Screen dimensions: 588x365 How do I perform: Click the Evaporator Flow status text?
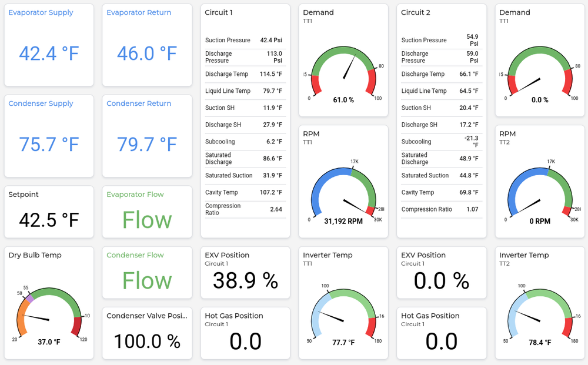click(147, 220)
